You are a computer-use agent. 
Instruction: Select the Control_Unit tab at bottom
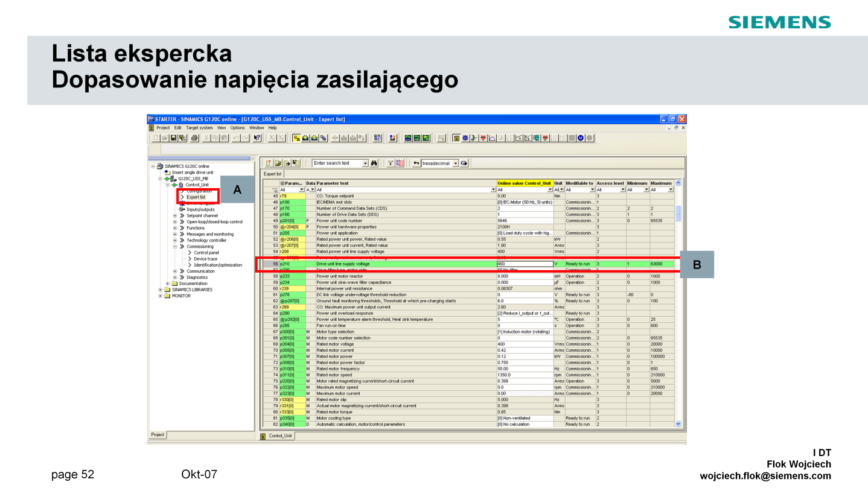277,436
